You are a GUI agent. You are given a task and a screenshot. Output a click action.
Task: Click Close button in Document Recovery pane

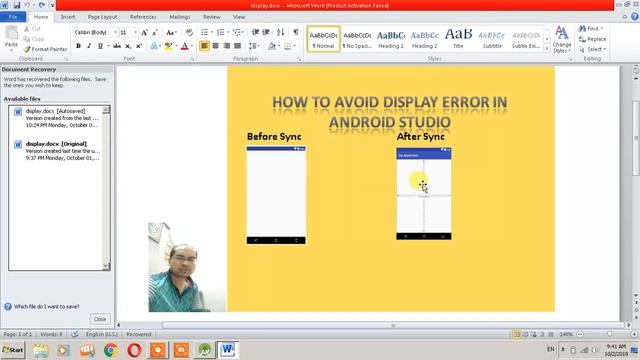click(x=100, y=319)
